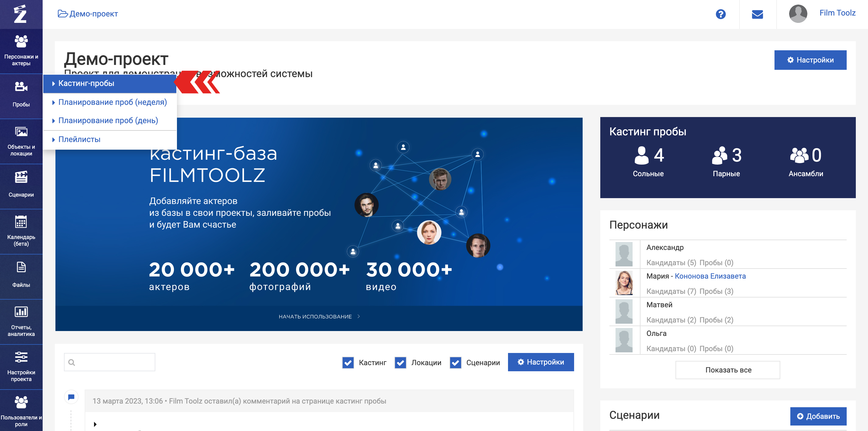
Task: Open Отчеты, аналитика sidebar section
Action: point(21,322)
